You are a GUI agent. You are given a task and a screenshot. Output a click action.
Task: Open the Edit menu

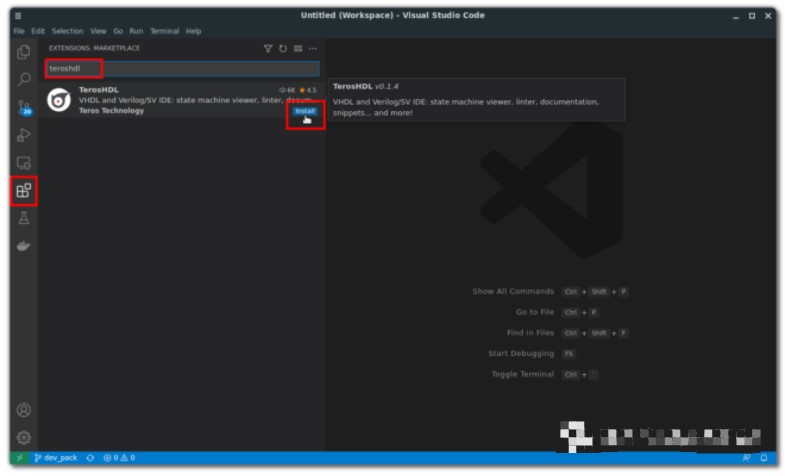pyautogui.click(x=38, y=31)
